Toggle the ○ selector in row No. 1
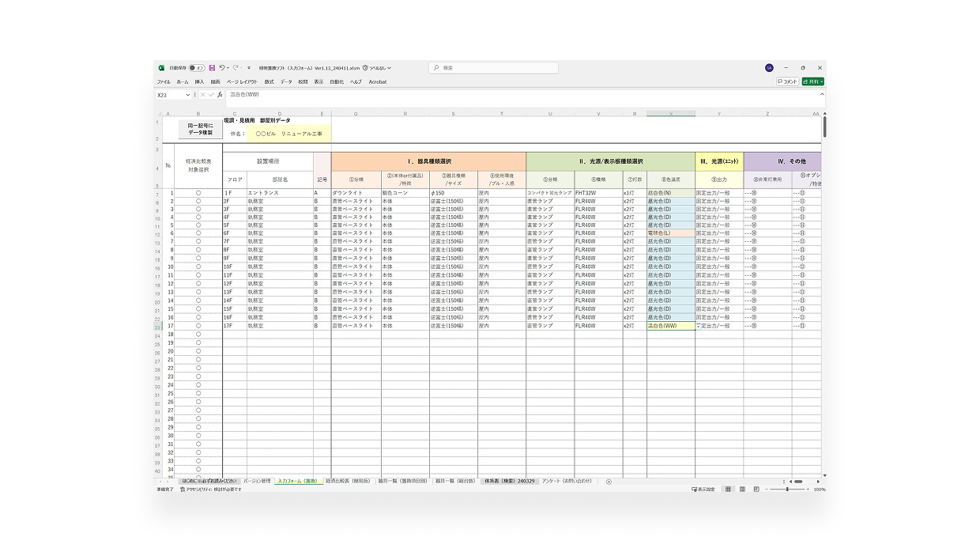 click(x=198, y=193)
